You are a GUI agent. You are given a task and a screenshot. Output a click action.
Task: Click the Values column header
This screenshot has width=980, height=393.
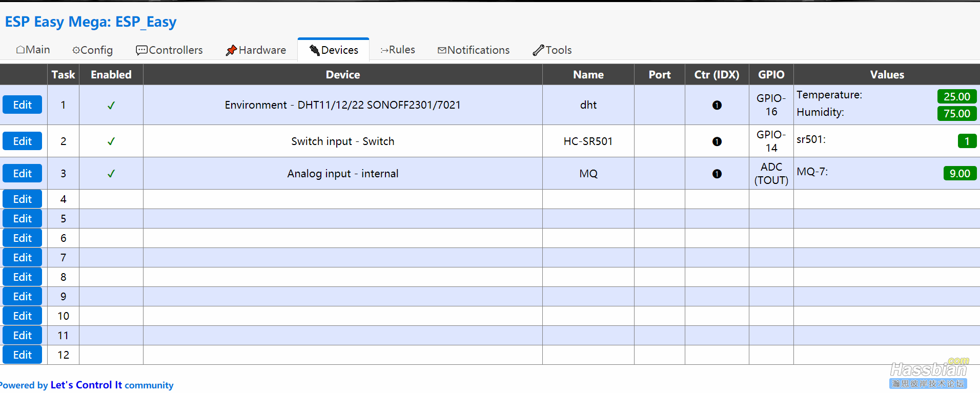pos(887,74)
